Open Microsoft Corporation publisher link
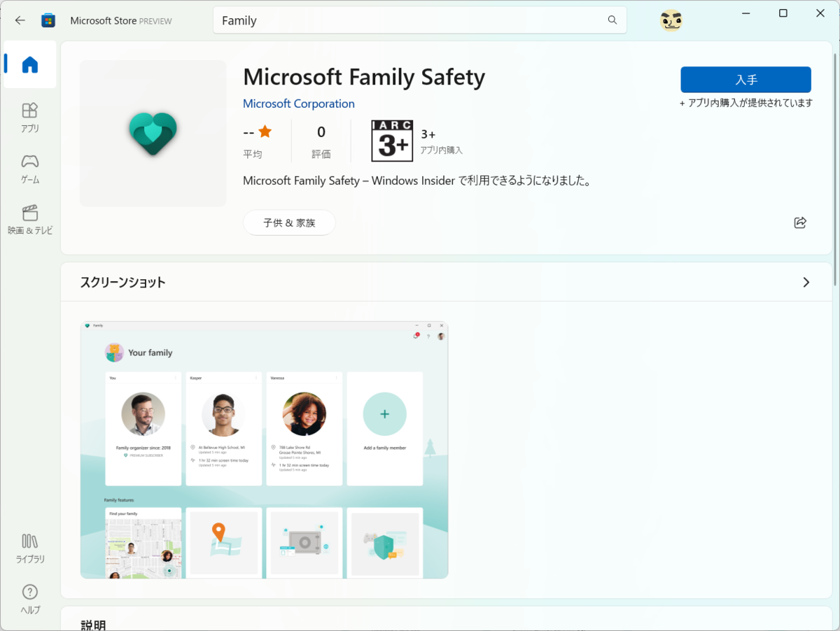 pos(299,104)
